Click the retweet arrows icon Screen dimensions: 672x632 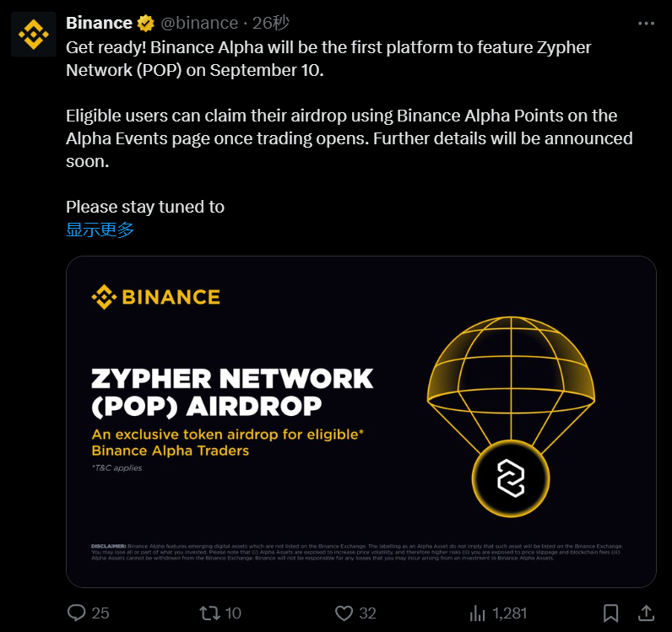(208, 613)
